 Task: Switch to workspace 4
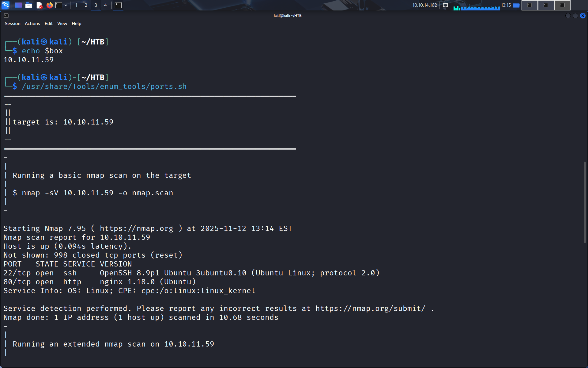105,5
